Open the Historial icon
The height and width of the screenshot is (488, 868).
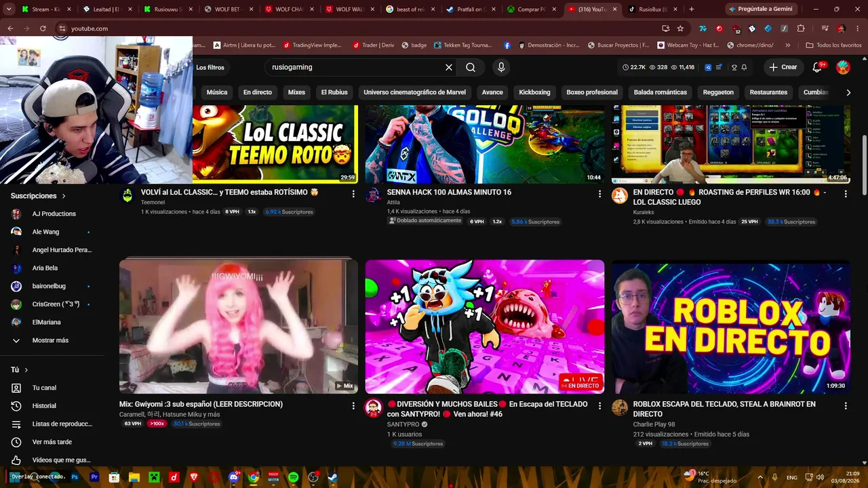[x=16, y=406]
